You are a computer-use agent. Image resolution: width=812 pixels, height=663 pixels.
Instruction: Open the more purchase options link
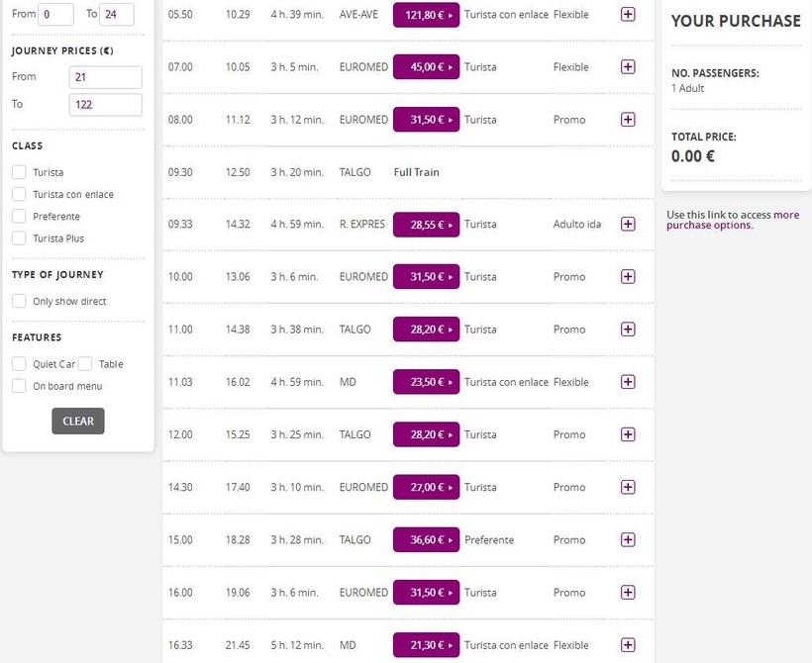click(x=732, y=220)
